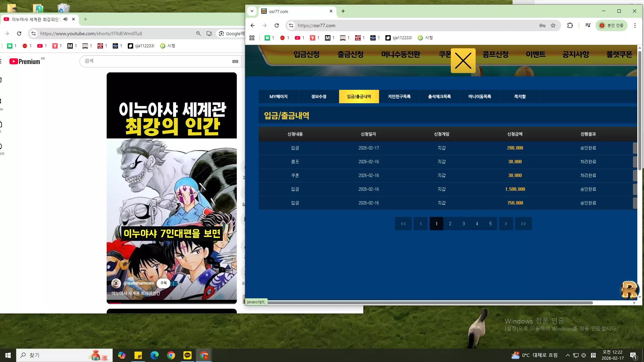Bookmark osr77.com with the star icon
Viewport: 644px width, 362px height.
pos(553,25)
